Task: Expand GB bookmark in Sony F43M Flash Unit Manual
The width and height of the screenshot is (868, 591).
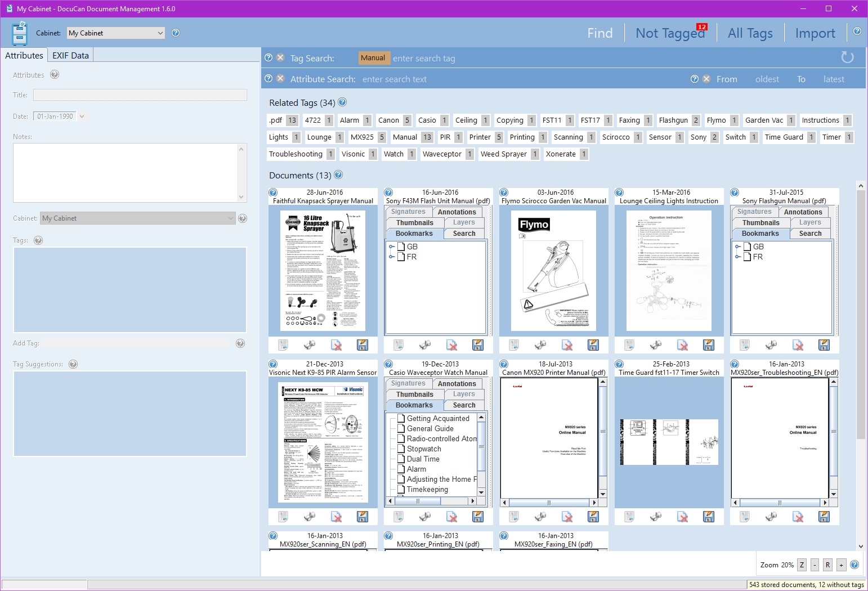Action: click(392, 247)
